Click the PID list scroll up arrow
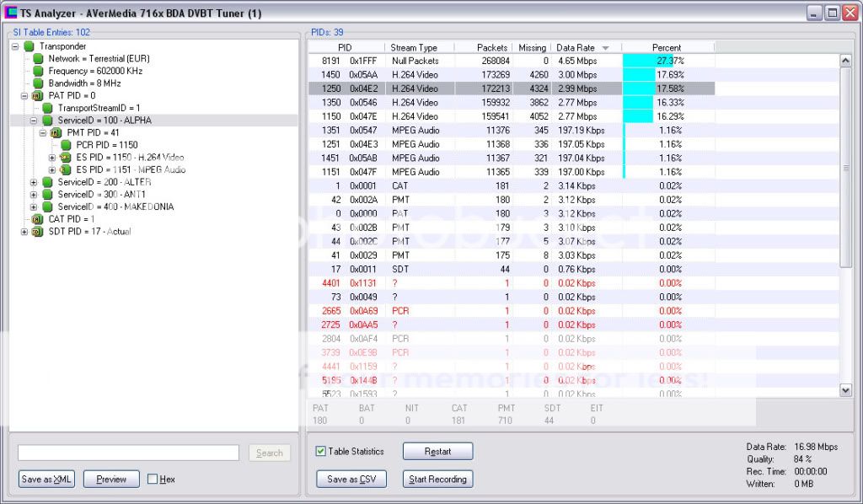 (x=846, y=61)
